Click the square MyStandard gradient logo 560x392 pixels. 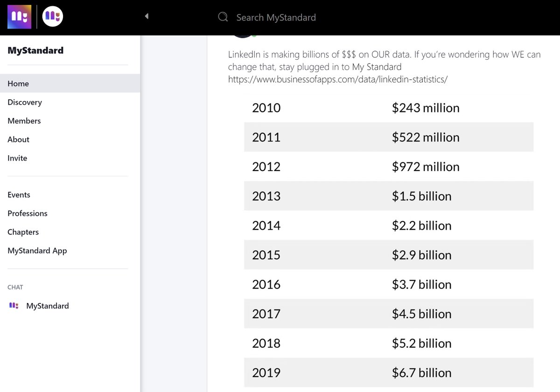pos(20,17)
